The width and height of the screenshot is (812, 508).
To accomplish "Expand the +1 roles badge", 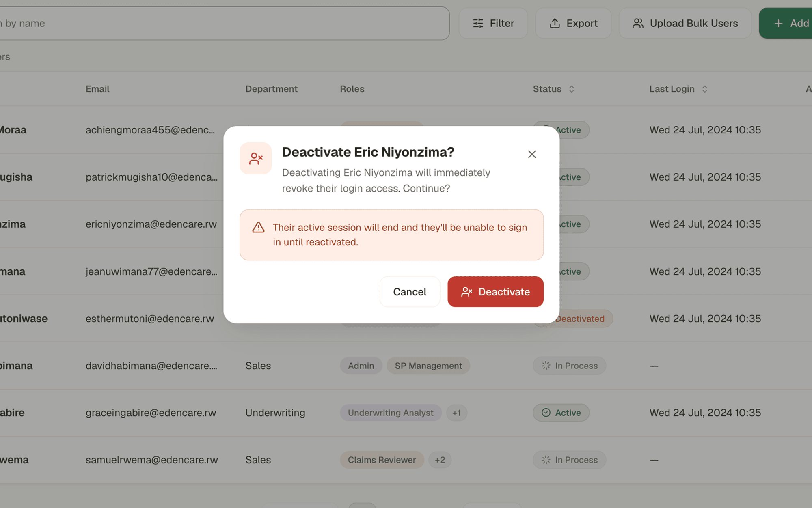I will (457, 413).
